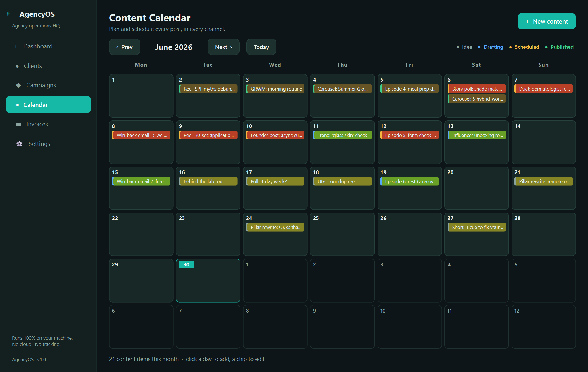Open 'Short: 1 cue to fix your' chip
The height and width of the screenshot is (372, 588).
[x=477, y=227]
